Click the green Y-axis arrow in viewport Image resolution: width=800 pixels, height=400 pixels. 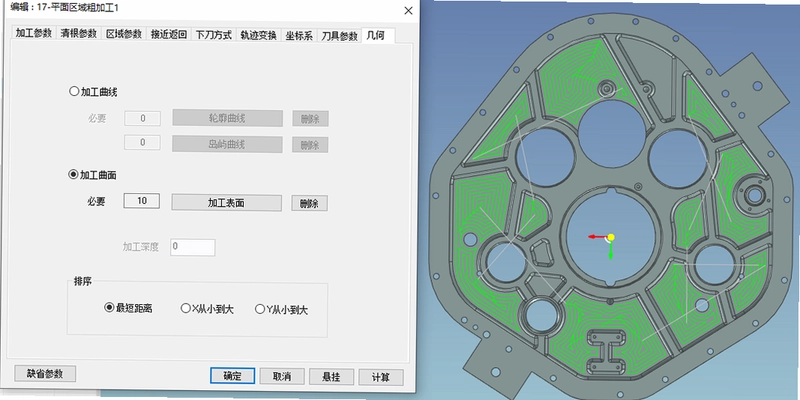pyautogui.click(x=611, y=251)
